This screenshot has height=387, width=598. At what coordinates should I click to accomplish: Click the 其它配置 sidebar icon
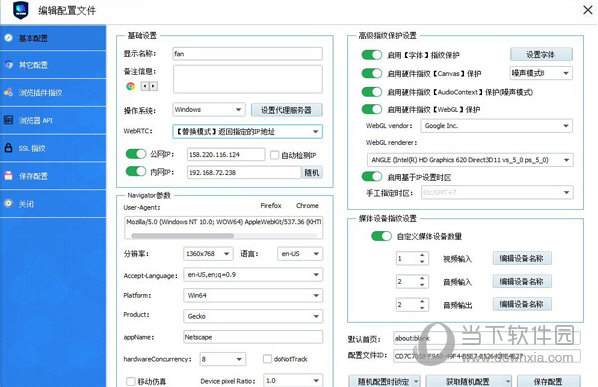click(x=8, y=65)
